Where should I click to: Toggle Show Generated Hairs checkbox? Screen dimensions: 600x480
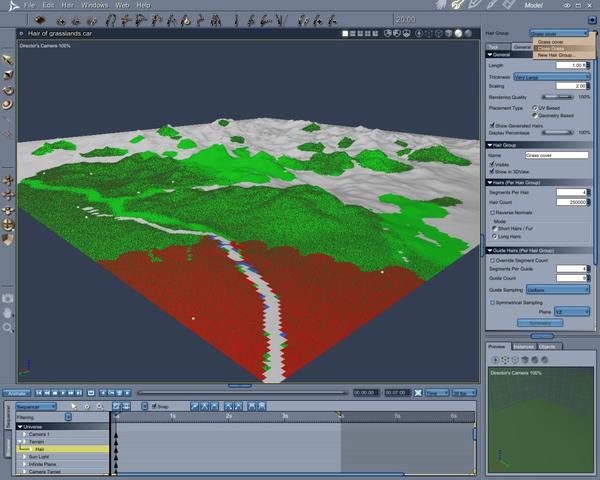pyautogui.click(x=492, y=125)
